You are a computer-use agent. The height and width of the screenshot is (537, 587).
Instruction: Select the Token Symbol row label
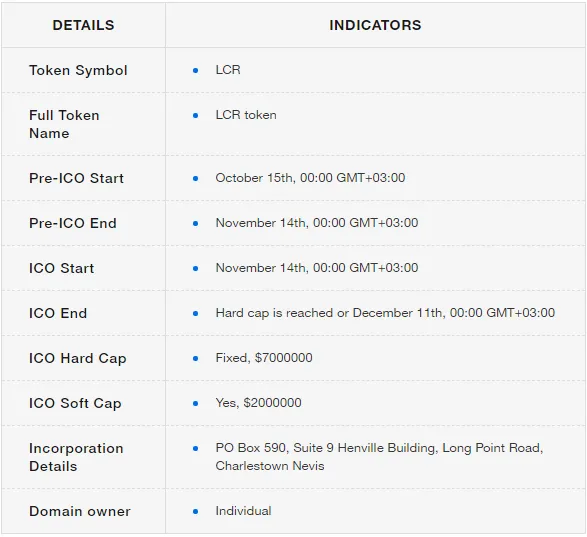pos(78,70)
